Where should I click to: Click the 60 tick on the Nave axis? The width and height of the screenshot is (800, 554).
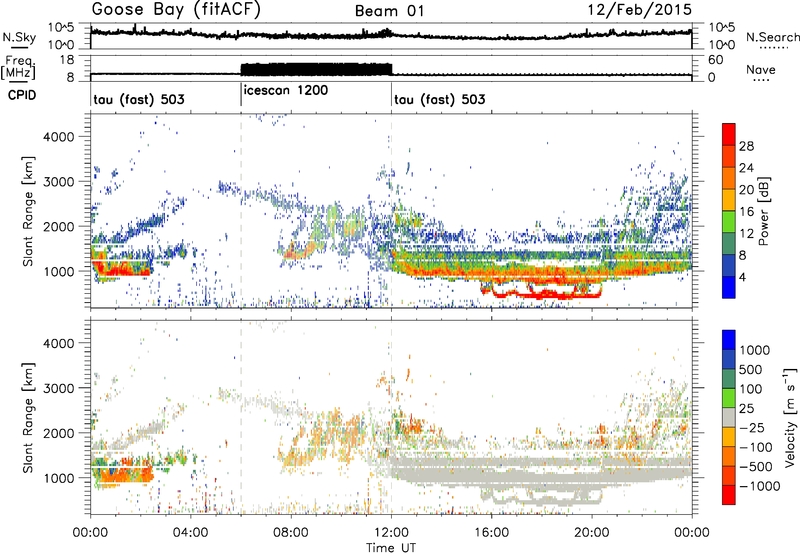coord(715,60)
